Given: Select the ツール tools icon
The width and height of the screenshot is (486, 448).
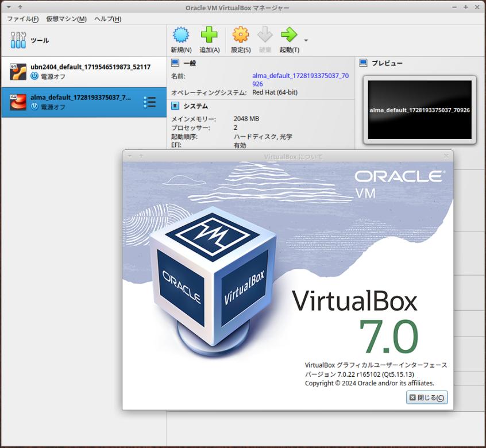Looking at the screenshot, I should point(18,40).
